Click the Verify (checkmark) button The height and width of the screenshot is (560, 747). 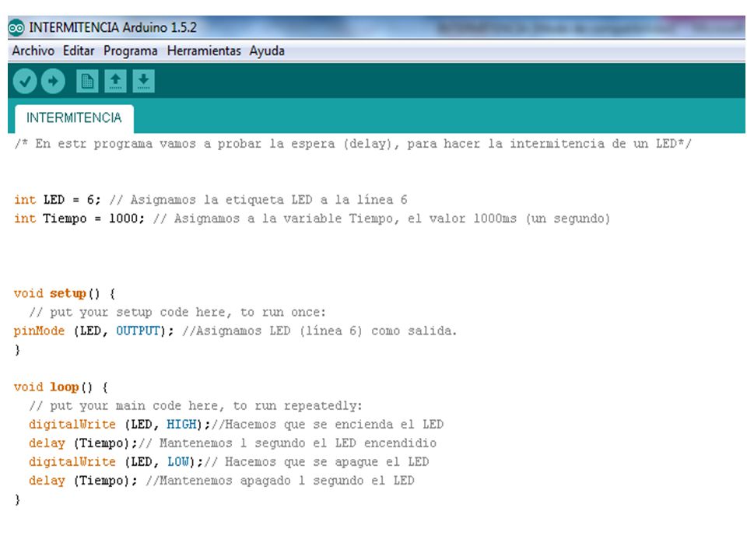[25, 82]
